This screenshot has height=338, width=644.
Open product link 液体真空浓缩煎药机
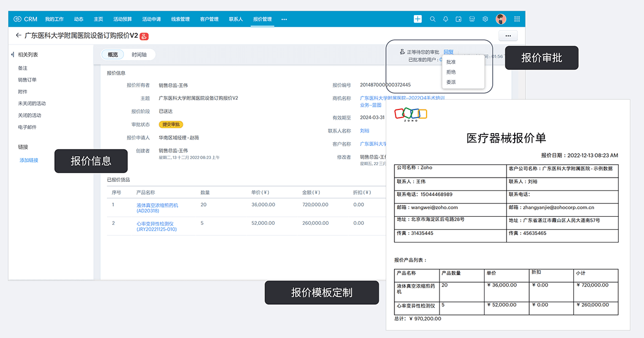(x=157, y=208)
